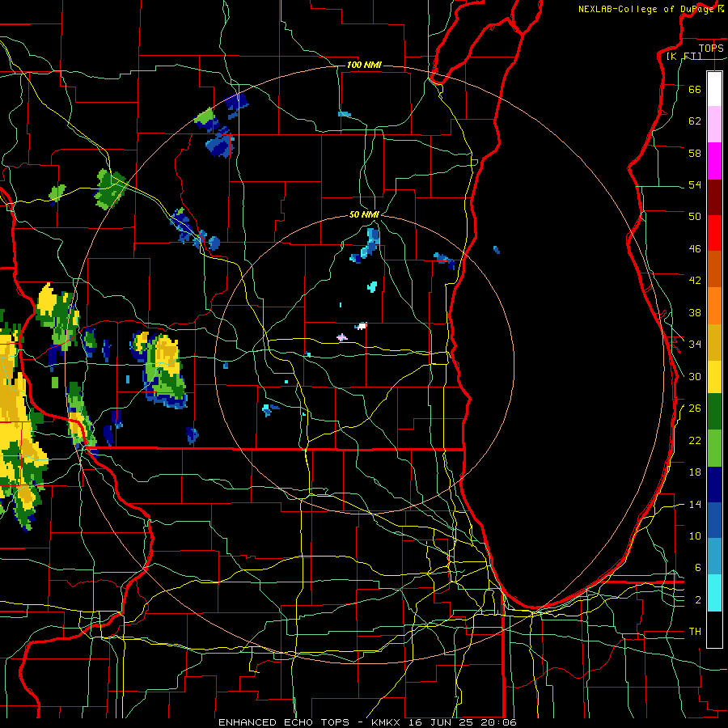Click the 22 scale value

pyautogui.click(x=695, y=441)
